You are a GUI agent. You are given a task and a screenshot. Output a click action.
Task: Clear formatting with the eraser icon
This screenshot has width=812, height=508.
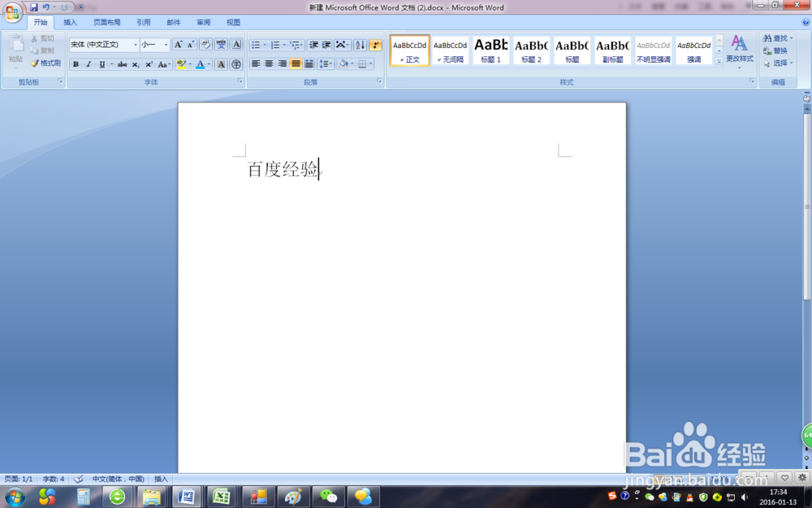(x=205, y=45)
